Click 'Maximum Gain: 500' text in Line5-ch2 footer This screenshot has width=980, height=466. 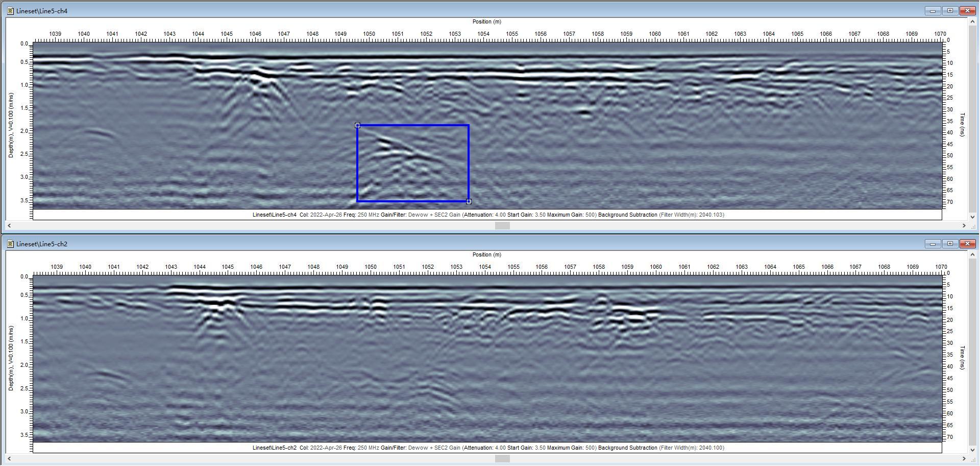tap(571, 448)
